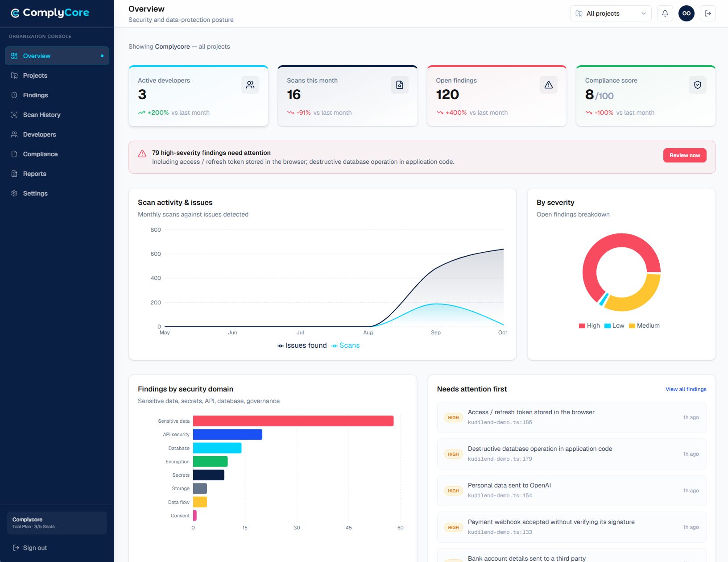Screen dimensions: 728x562
Task: Click the Compliance score shield icon
Action: (x=698, y=85)
